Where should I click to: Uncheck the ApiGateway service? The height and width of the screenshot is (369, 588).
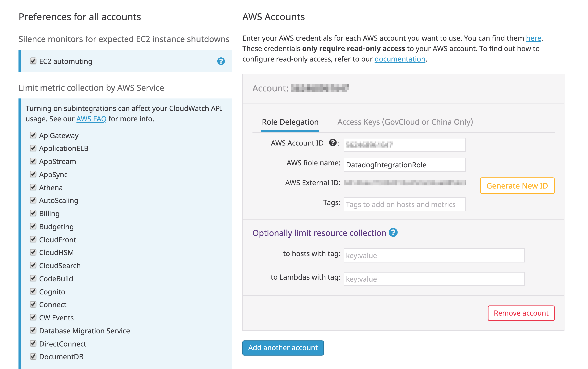pos(33,135)
